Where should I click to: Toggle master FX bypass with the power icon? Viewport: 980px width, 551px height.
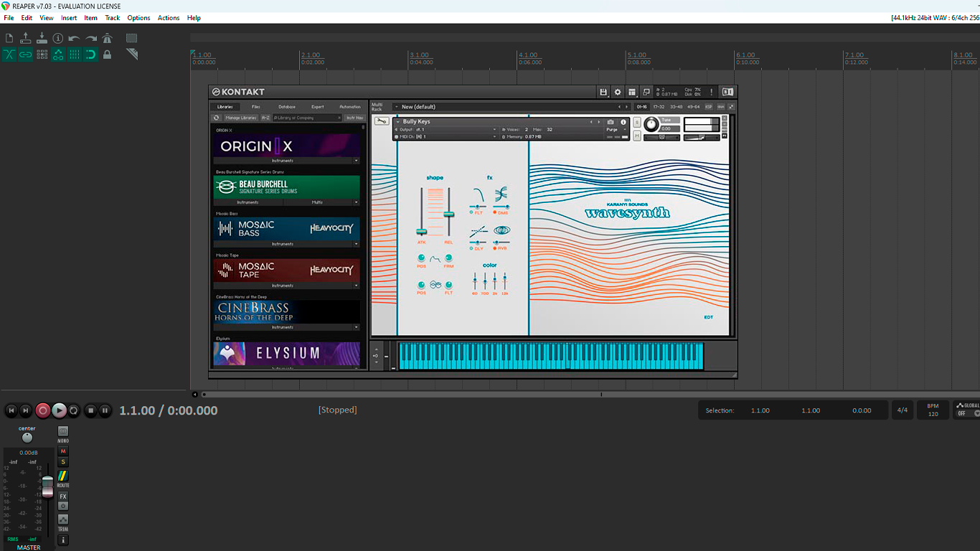tap(63, 506)
